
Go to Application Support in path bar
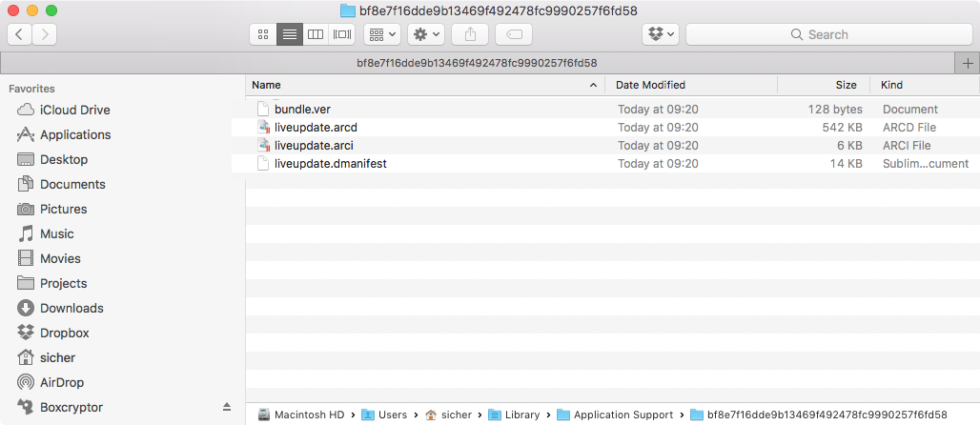(x=622, y=415)
